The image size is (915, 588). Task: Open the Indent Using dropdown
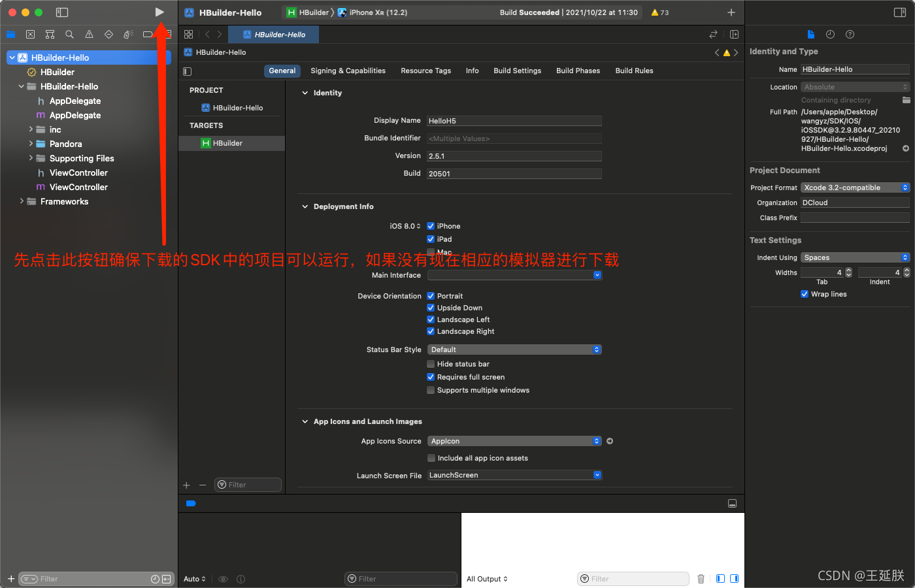855,257
